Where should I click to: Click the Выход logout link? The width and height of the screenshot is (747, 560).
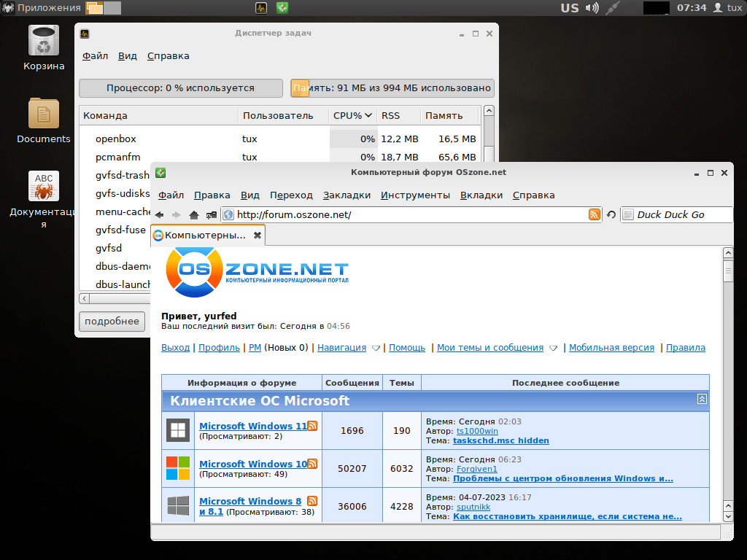coord(175,348)
